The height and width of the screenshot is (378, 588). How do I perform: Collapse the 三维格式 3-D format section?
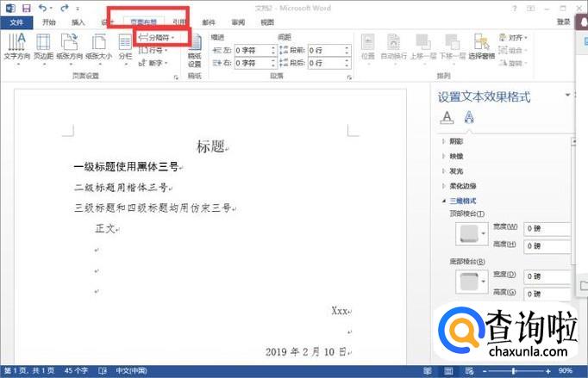[x=459, y=201]
